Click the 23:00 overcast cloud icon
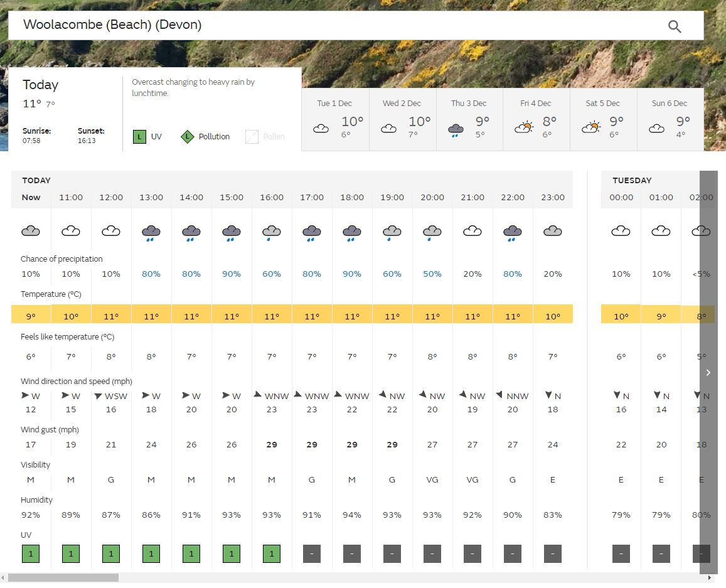Viewport: 726px width, 588px height. (x=553, y=232)
